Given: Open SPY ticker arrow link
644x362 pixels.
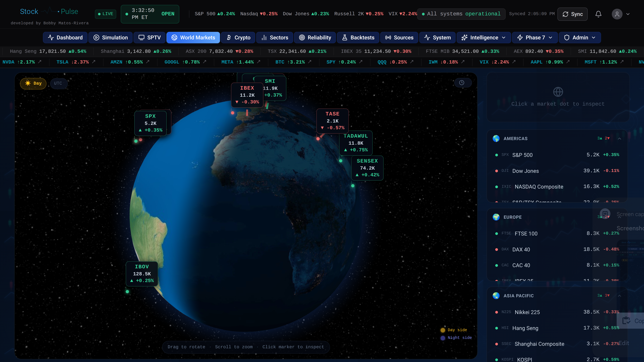Looking at the screenshot, I should [361, 62].
